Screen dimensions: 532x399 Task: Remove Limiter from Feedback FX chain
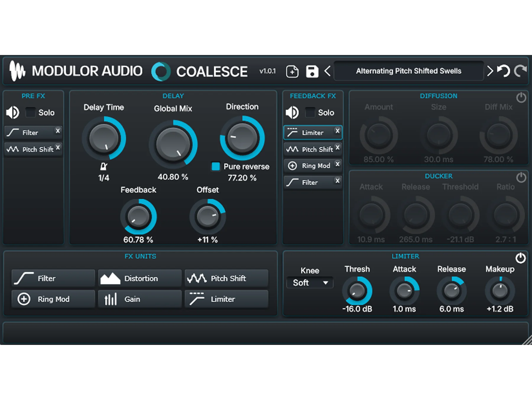(338, 131)
